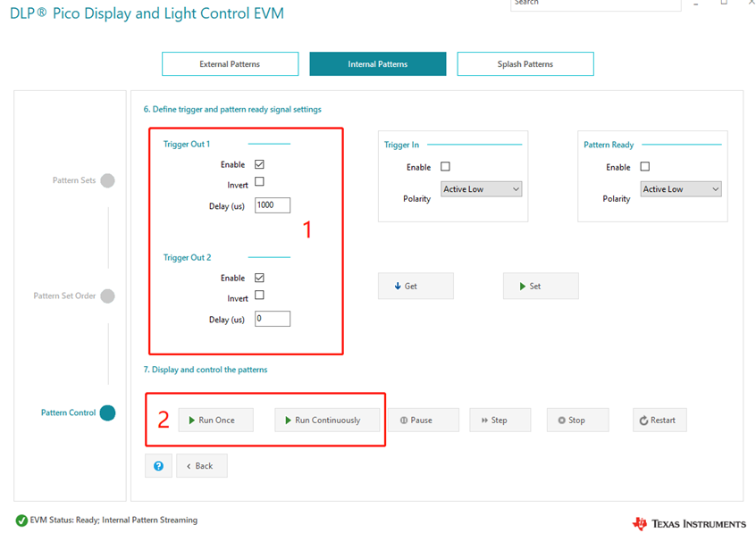Select Pattern Set Order step circle
The height and width of the screenshot is (533, 756).
click(107, 296)
